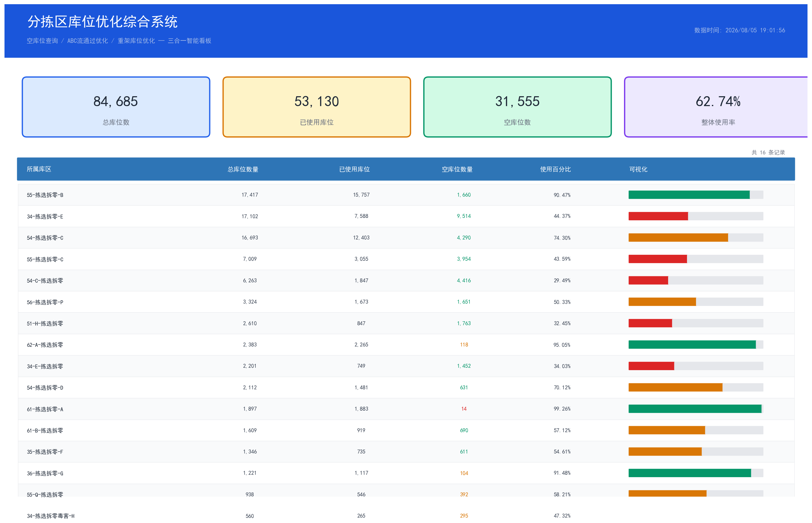Click the usage bar for 54-C-拣选拆零
812x523 pixels.
695,281
